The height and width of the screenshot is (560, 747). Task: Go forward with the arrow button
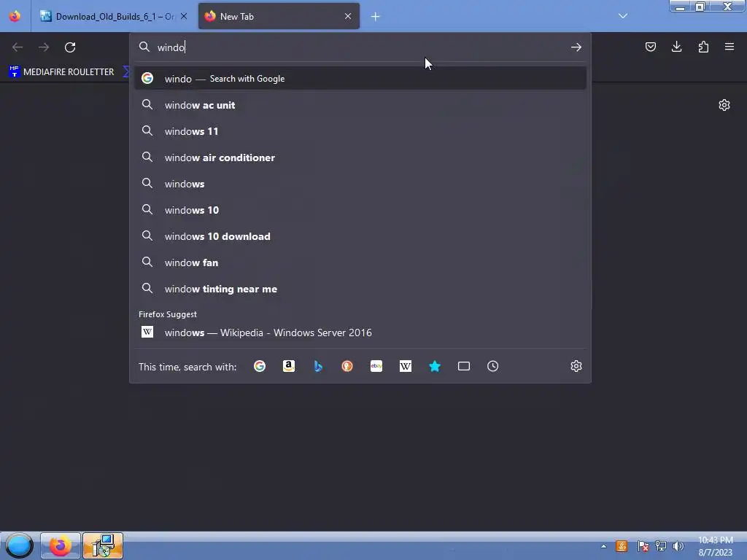[x=44, y=47]
